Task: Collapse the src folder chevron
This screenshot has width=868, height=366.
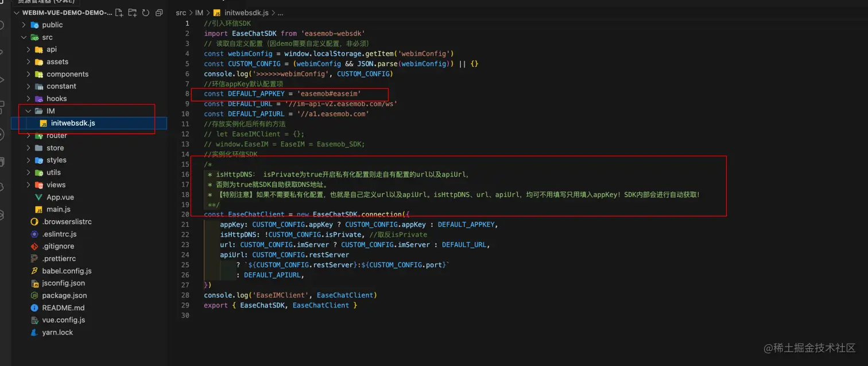Action: click(x=24, y=37)
